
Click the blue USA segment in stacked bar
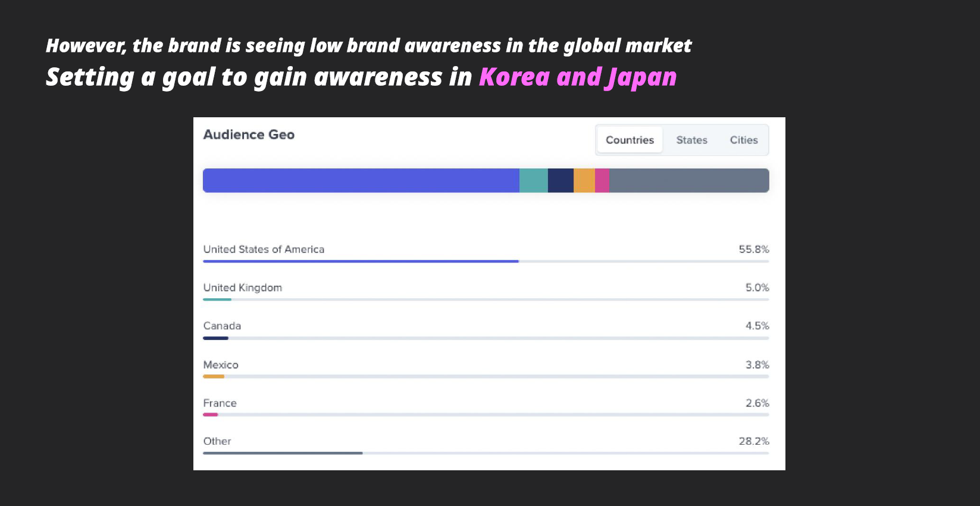click(x=361, y=180)
